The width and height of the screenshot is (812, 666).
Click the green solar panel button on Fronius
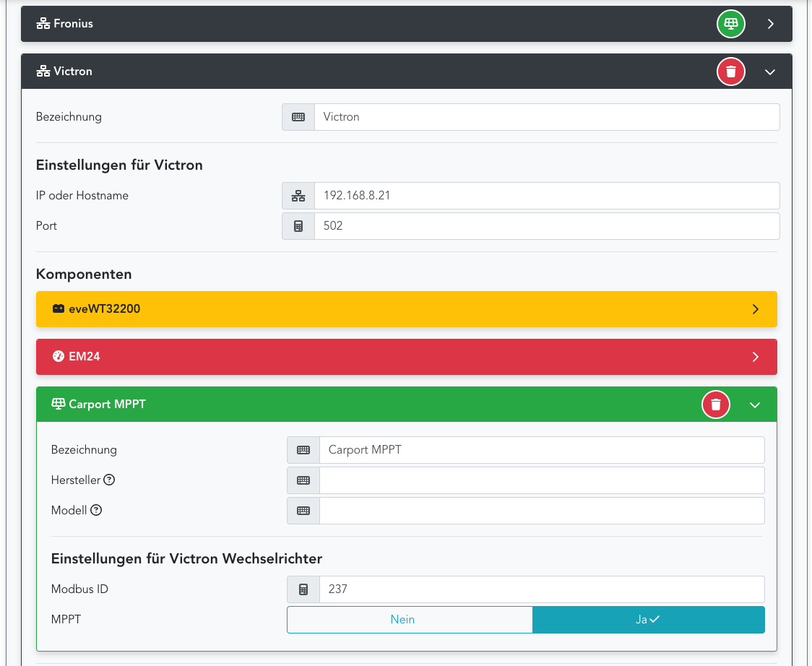point(730,24)
